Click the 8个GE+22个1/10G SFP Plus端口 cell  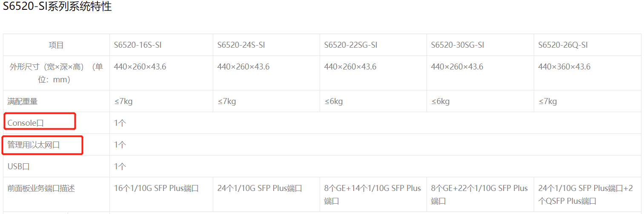tap(479, 194)
